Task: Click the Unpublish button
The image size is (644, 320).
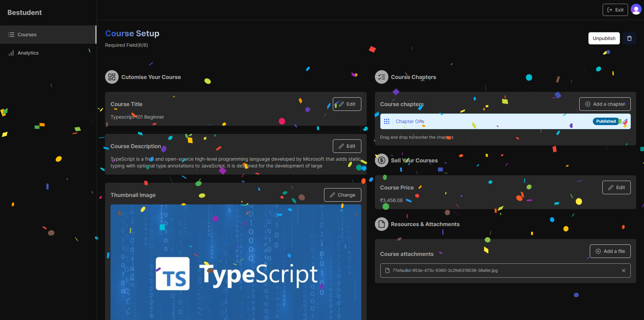Action: click(x=604, y=38)
